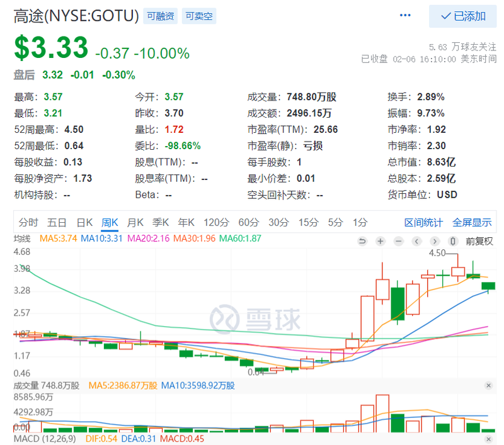This screenshot has width=504, height=445.
Task: Click the 高途(NYSE:GOTU) stock title
Action: 76,16
